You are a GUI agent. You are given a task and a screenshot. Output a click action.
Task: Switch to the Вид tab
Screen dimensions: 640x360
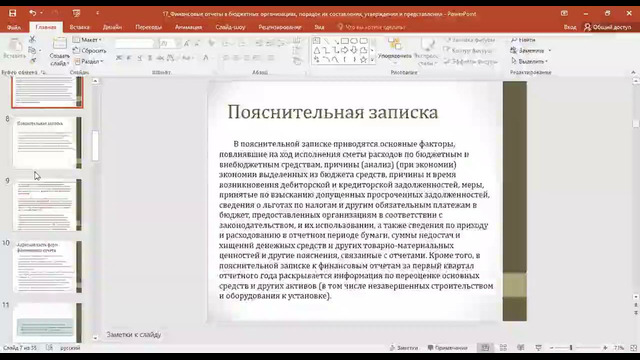(x=319, y=27)
